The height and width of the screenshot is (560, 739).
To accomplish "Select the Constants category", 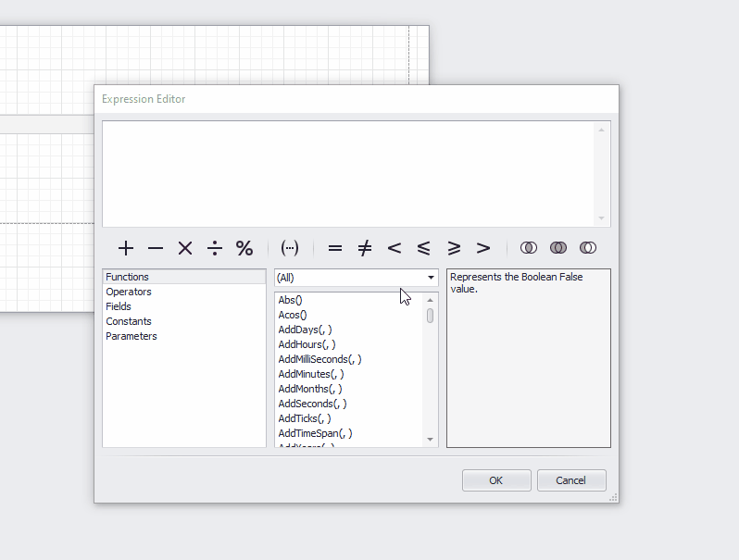I will pyautogui.click(x=183, y=321).
